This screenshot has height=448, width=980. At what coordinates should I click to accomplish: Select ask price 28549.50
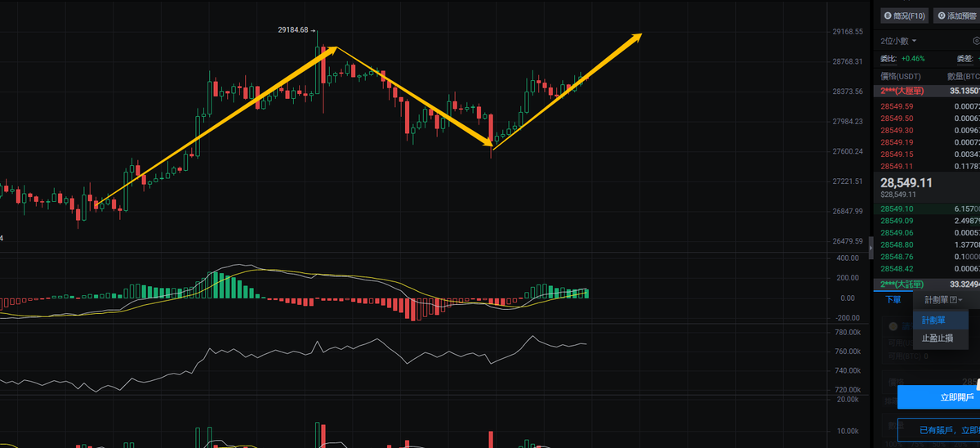pos(897,119)
